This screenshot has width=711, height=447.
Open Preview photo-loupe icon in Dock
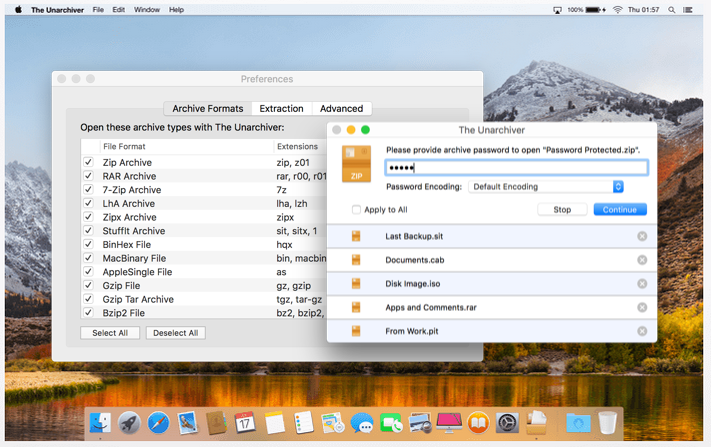(x=420, y=423)
